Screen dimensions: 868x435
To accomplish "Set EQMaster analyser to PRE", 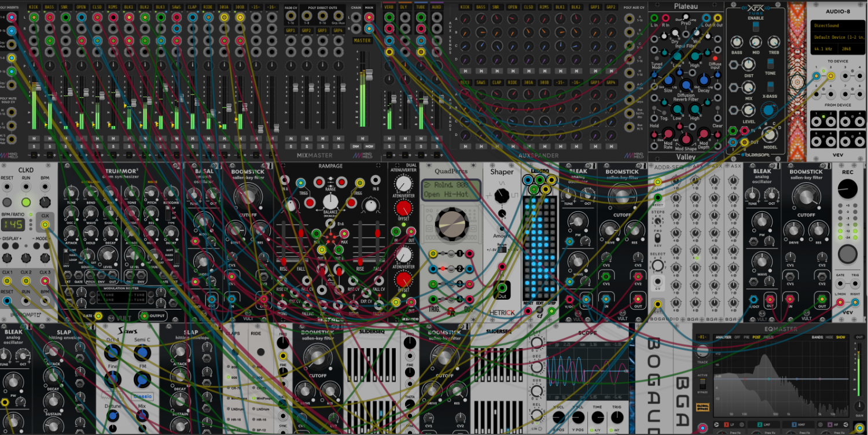I will coord(748,337).
